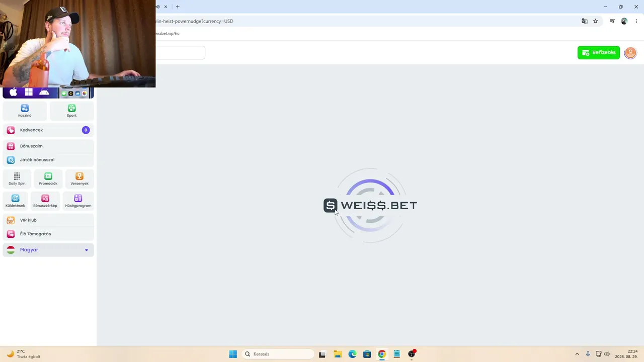
Task: Open the Notepad app on the taskbar
Action: [x=397, y=354]
